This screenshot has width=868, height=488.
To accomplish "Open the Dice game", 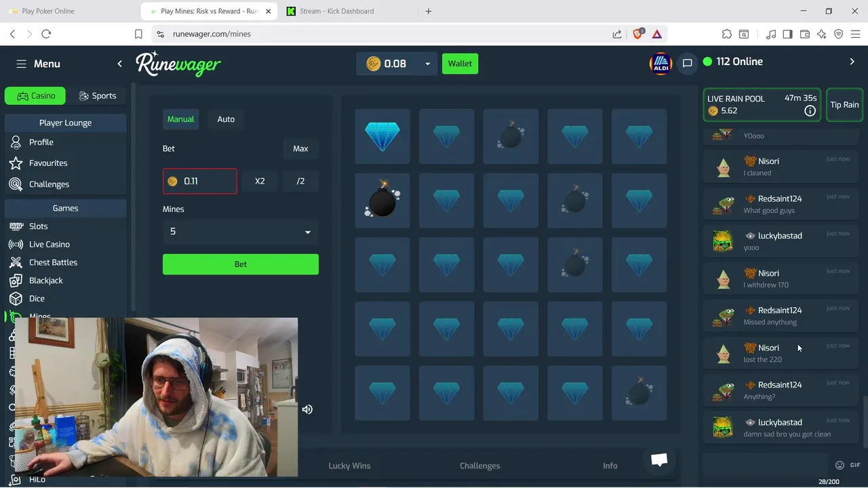I will (x=37, y=299).
